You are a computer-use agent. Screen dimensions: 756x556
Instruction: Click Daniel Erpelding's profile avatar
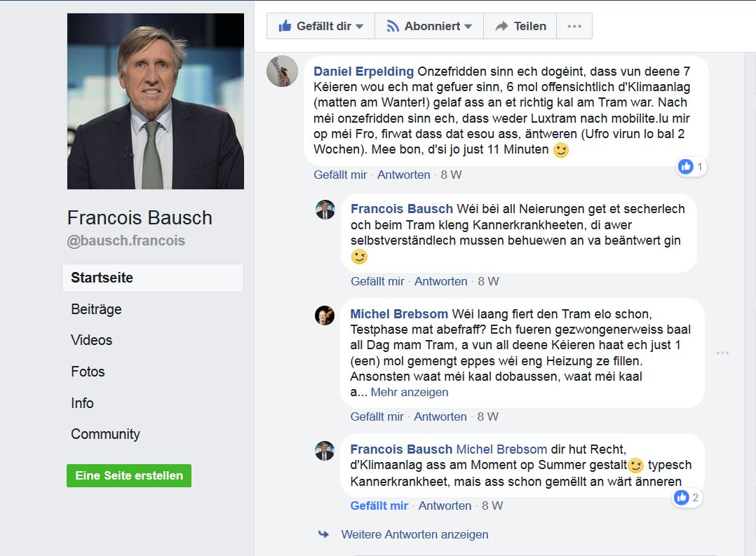click(x=283, y=71)
